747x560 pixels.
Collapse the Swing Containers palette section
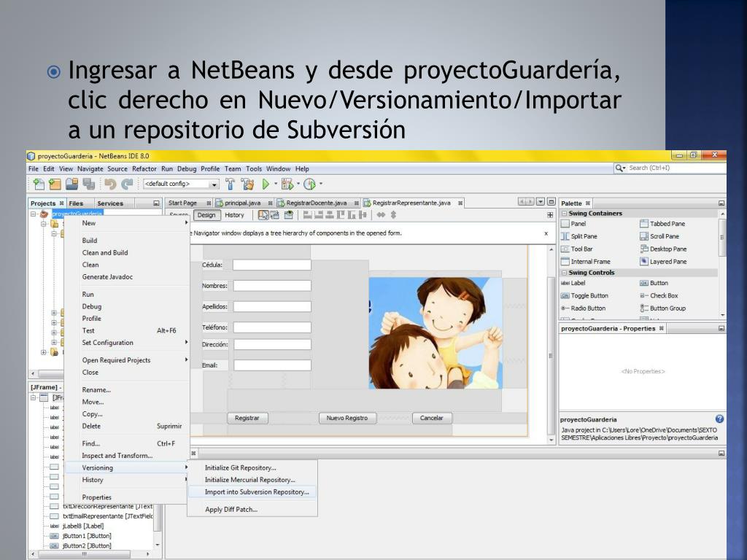click(x=565, y=214)
